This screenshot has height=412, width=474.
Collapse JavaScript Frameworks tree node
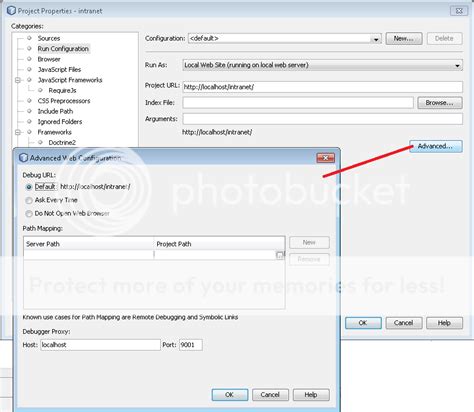pos(18,80)
